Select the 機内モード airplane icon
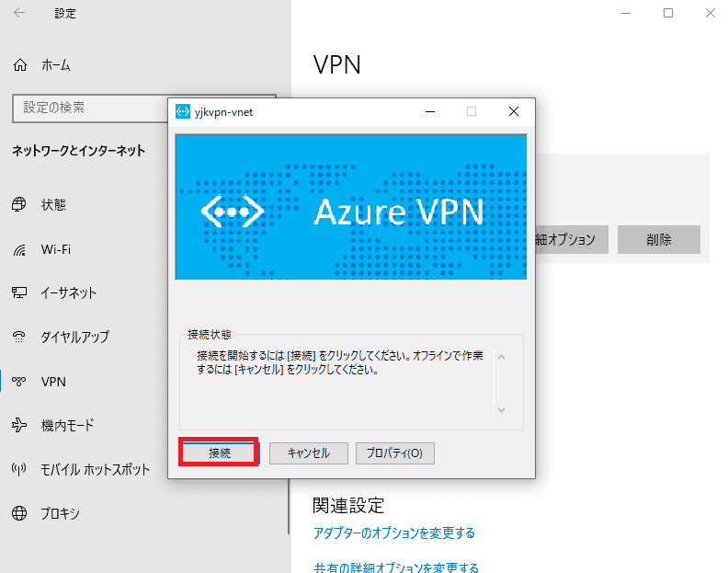Screen dimensions: 728x573 [19, 425]
